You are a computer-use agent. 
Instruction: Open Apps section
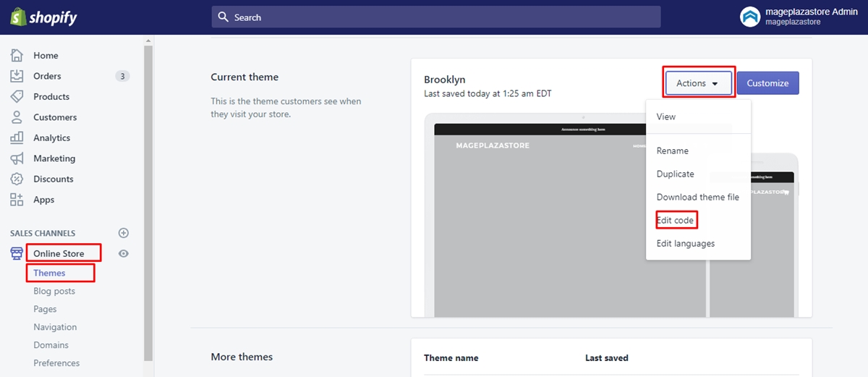pos(44,200)
